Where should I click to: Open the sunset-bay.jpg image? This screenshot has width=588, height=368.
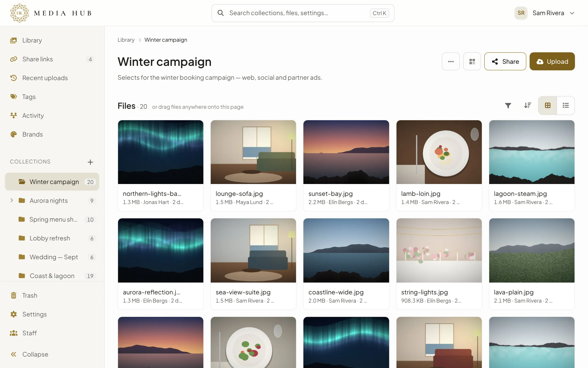pos(346,152)
